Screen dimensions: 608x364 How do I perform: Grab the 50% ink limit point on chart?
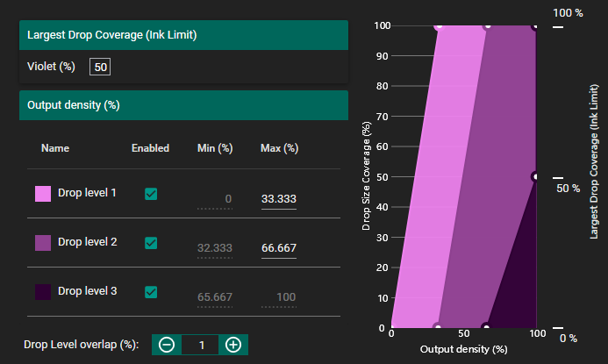(534, 176)
